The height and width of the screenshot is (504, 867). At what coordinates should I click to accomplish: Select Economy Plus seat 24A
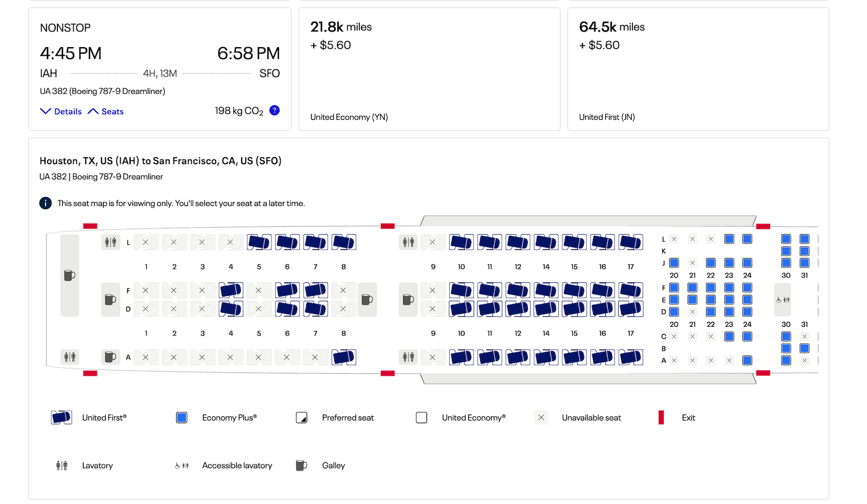747,360
